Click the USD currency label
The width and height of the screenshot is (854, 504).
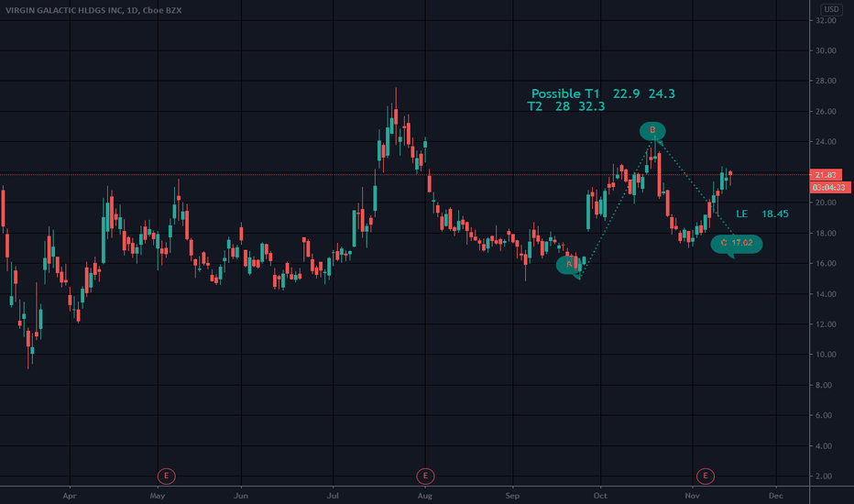[x=831, y=9]
